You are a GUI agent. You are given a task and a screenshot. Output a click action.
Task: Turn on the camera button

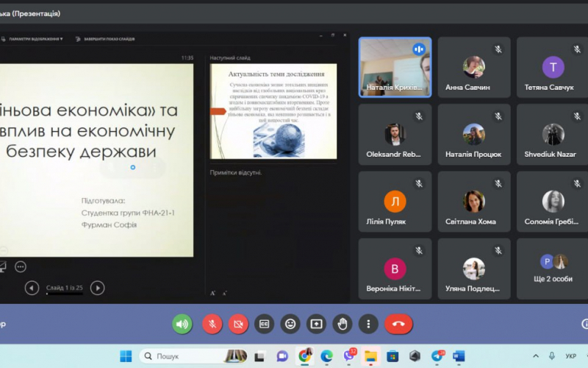238,324
